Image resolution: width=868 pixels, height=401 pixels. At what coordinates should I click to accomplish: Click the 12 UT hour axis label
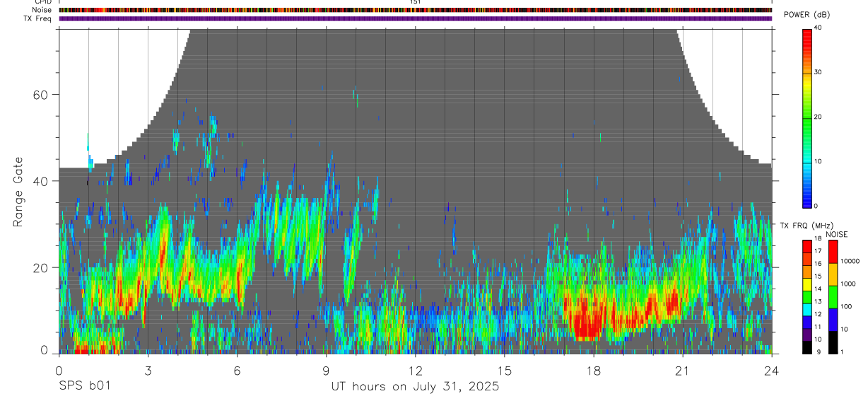click(415, 371)
